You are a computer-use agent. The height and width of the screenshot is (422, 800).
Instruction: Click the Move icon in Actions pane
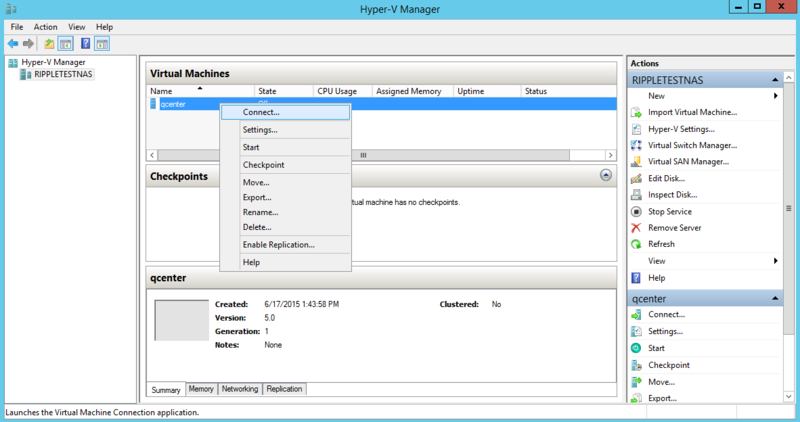click(636, 382)
